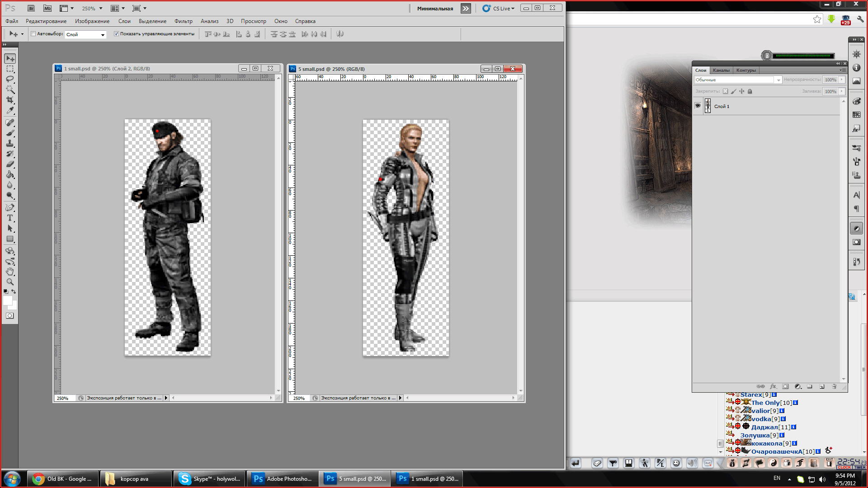The width and height of the screenshot is (868, 488).
Task: Open the Old BK Chrome taskbar button
Action: click(63, 479)
